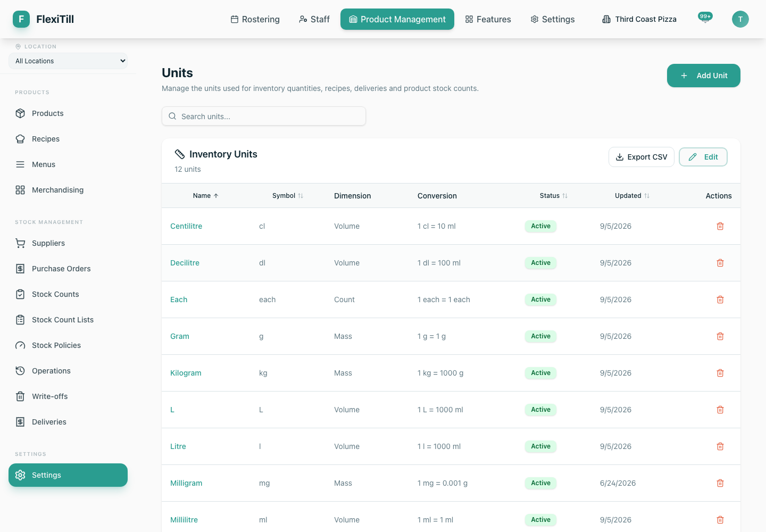The height and width of the screenshot is (532, 766).
Task: Open Purchase Orders in the sidebar
Action: (68, 269)
